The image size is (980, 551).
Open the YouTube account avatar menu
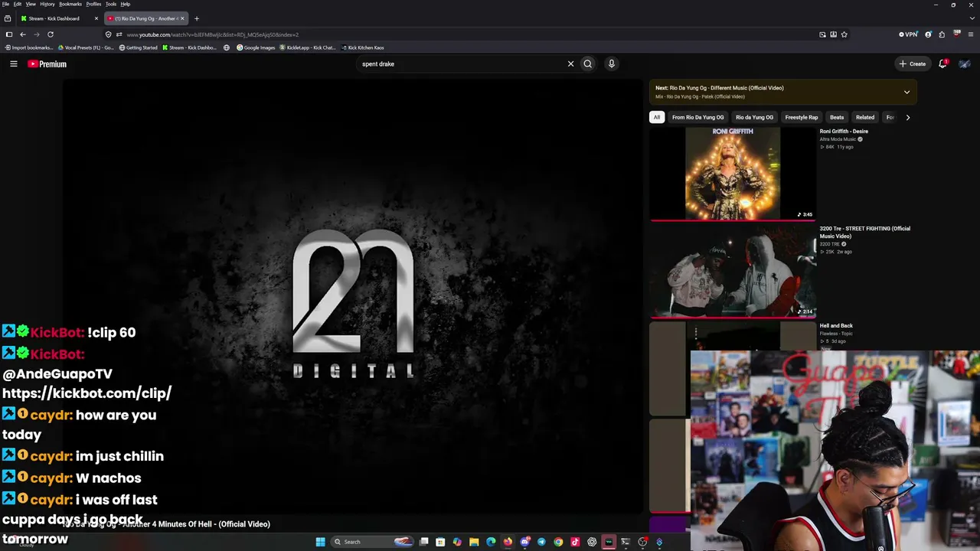point(965,64)
